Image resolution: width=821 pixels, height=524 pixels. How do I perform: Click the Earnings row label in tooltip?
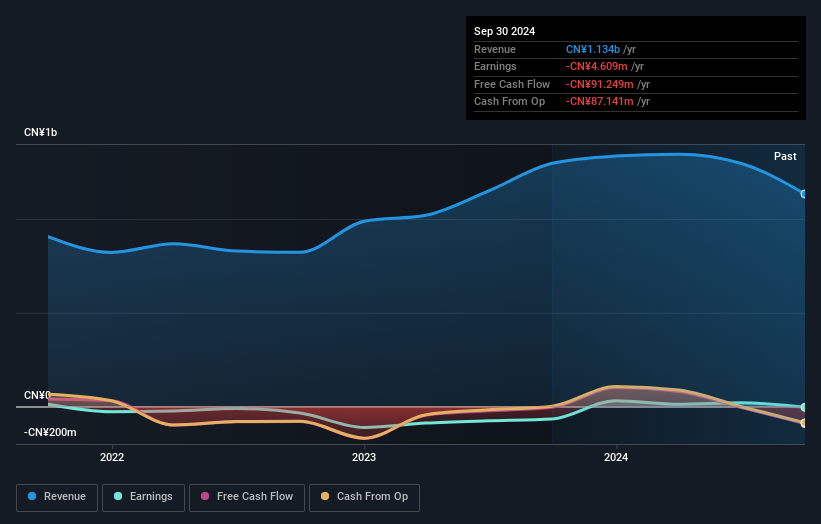[x=495, y=66]
